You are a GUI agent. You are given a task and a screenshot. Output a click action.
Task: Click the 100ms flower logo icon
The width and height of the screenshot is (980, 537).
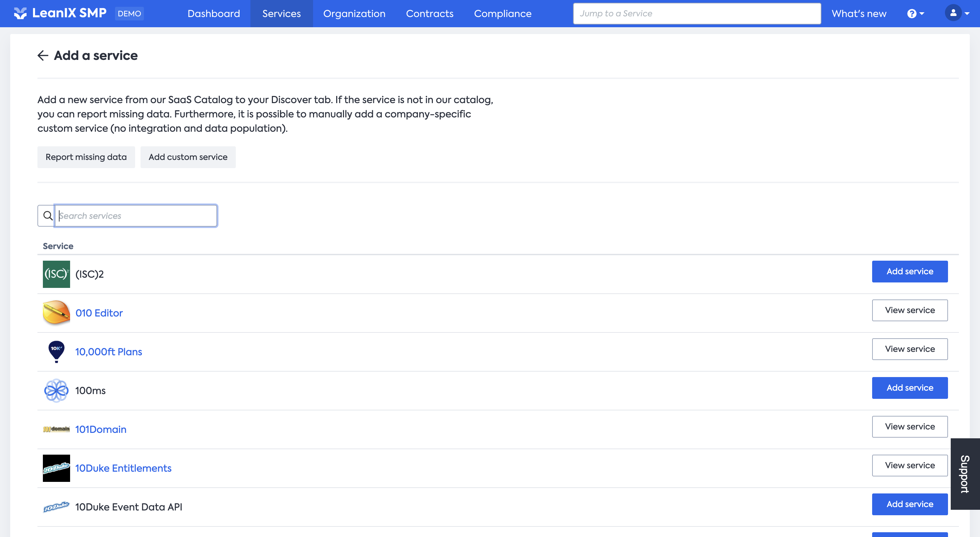[56, 390]
